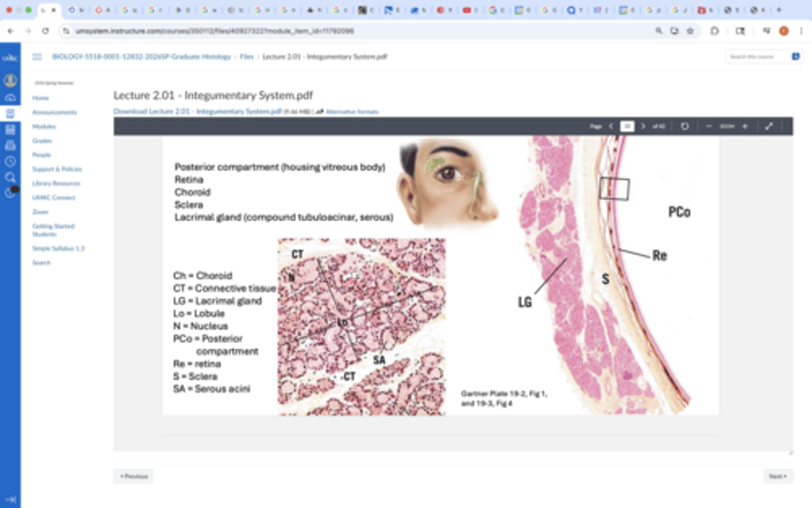
Task: Go to next page in PDF viewer
Action: pyautogui.click(x=643, y=126)
